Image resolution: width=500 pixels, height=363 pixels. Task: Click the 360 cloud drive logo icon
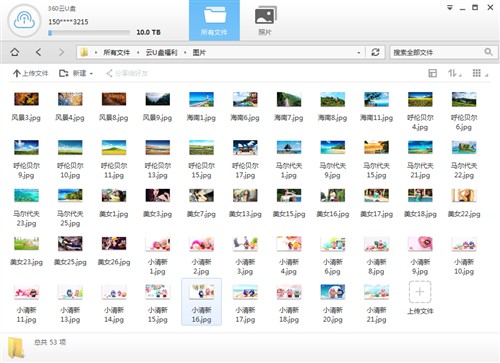24,21
